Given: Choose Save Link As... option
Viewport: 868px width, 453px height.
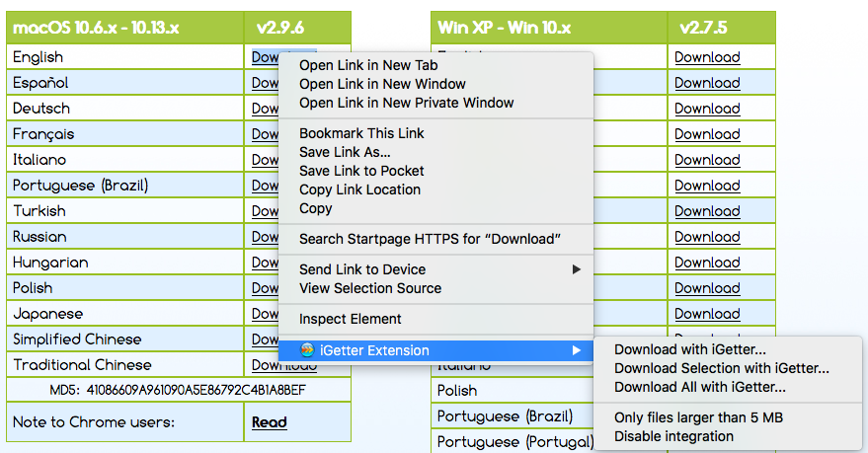Looking at the screenshot, I should (345, 152).
